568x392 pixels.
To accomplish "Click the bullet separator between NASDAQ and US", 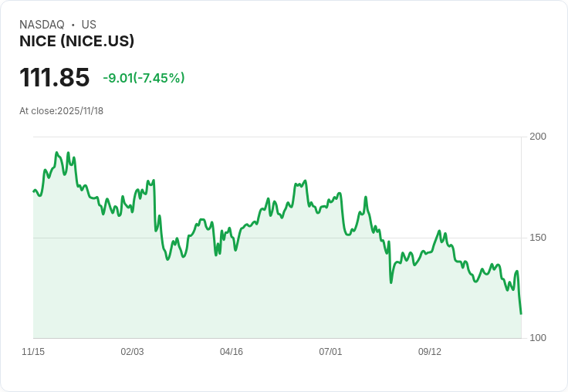I will click(73, 25).
